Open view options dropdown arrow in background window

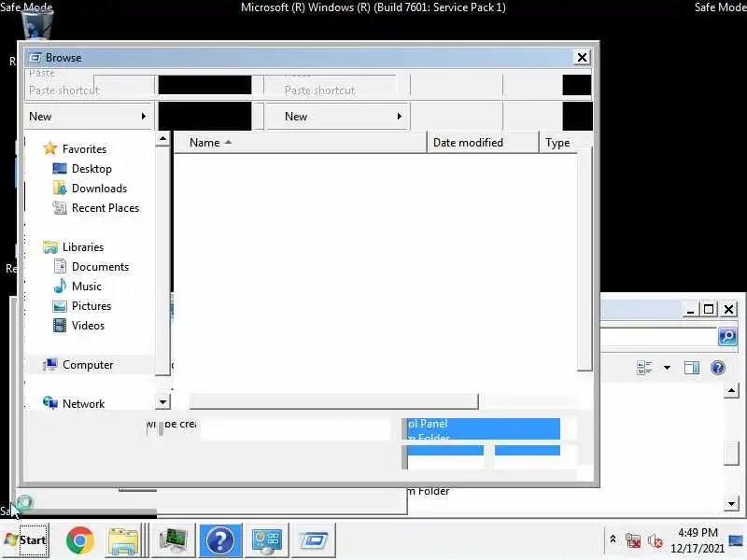tap(667, 368)
